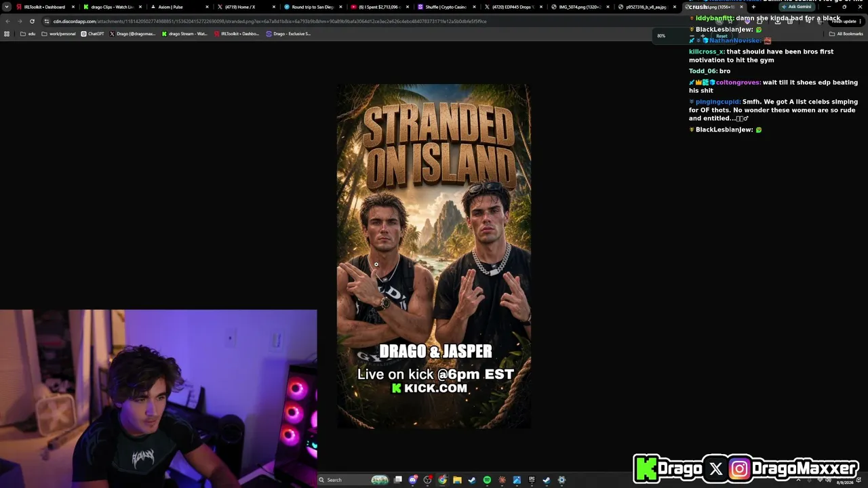Viewport: 868px width, 488px height.
Task: Open the orange starburst app on taskbar
Action: click(502, 480)
